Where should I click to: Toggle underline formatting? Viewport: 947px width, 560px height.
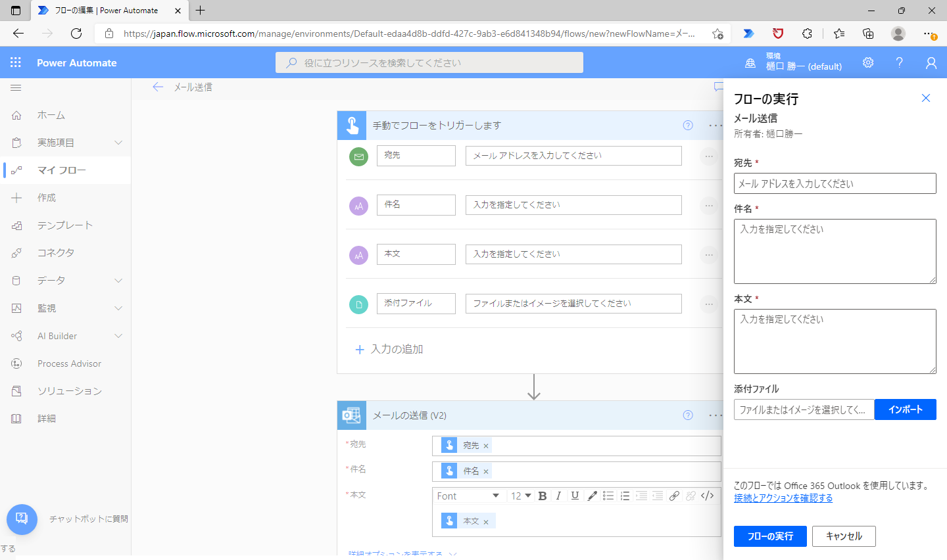[x=575, y=496]
